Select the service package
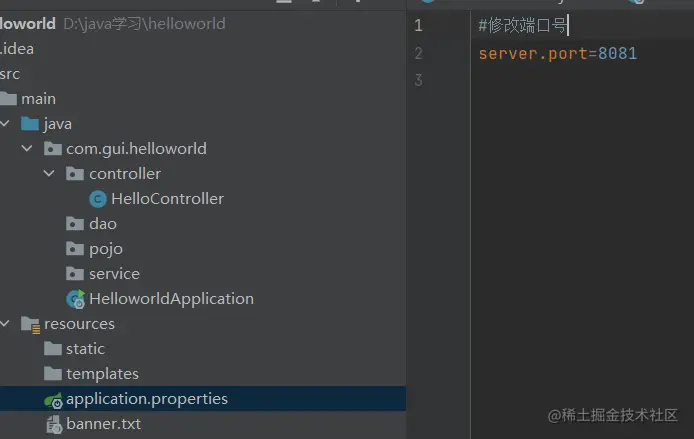This screenshot has width=694, height=439. pos(114,273)
